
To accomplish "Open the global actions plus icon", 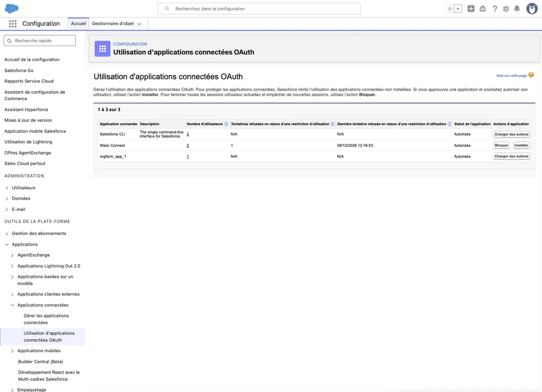I will pyautogui.click(x=471, y=9).
